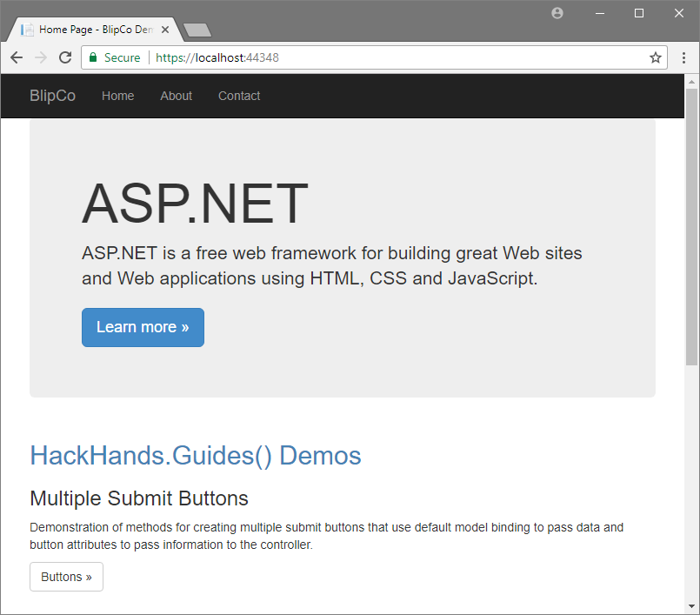This screenshot has width=700, height=615.
Task: Open the Contact nav item
Action: coord(239,96)
